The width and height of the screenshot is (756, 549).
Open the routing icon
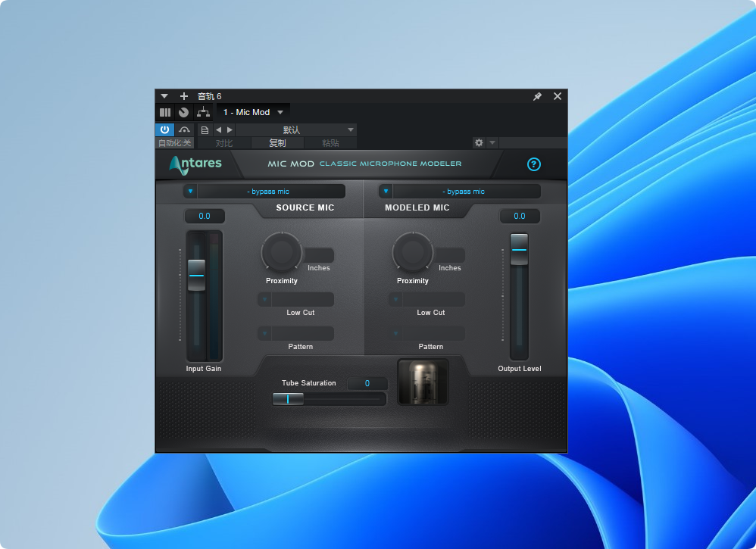click(203, 112)
